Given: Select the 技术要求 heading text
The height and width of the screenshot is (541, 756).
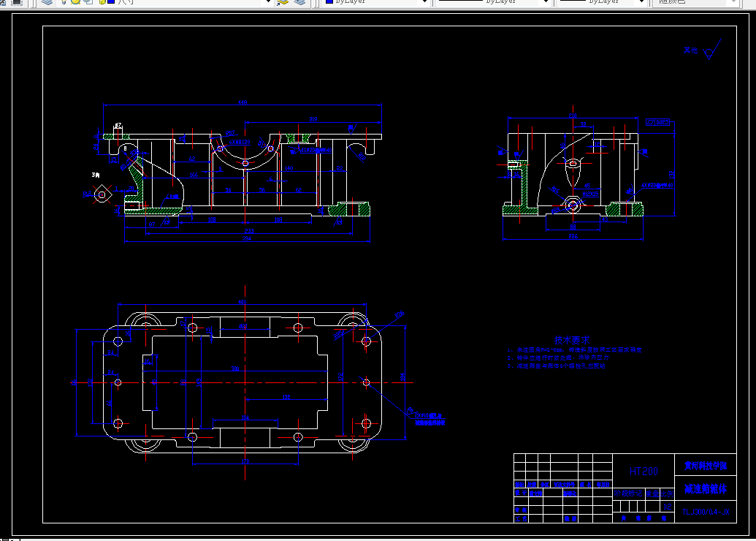Looking at the screenshot, I should pyautogui.click(x=572, y=340).
